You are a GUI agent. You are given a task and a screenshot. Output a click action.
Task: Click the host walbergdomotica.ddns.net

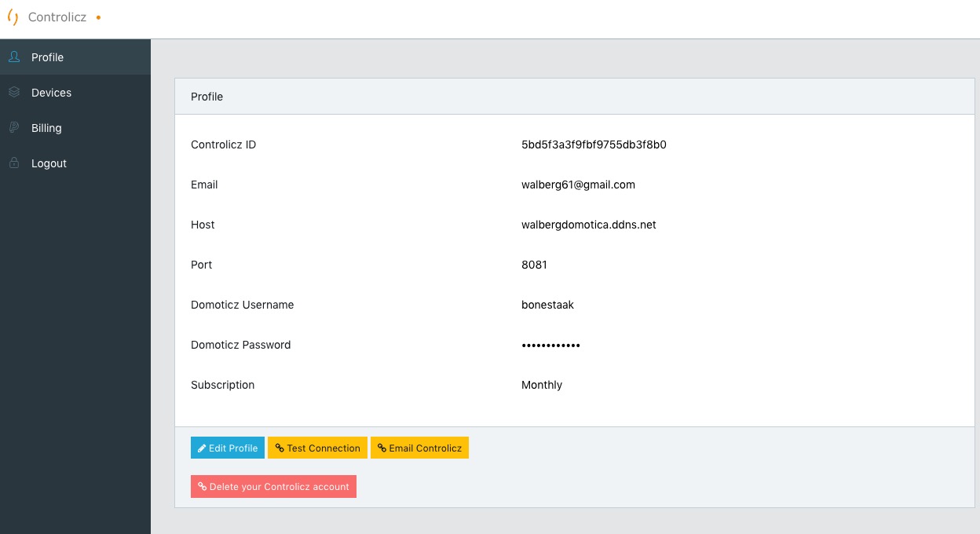[589, 225]
